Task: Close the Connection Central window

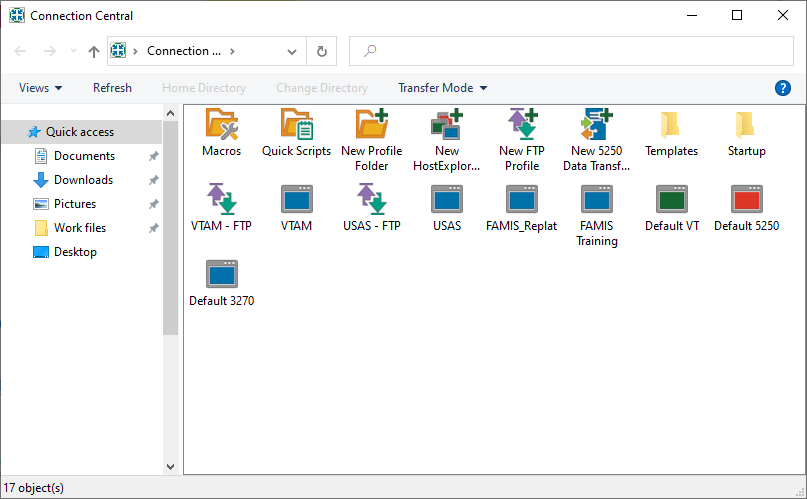Action: click(x=783, y=15)
